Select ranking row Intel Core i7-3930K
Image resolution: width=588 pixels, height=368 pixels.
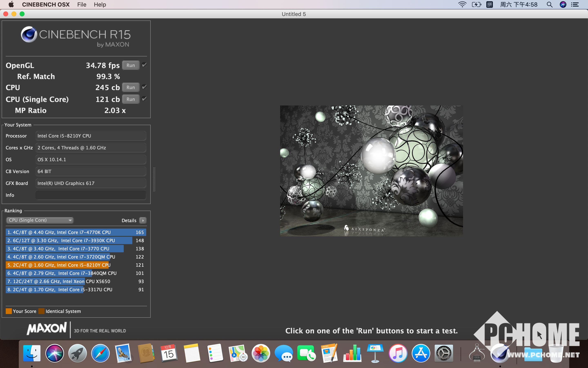[x=76, y=240]
